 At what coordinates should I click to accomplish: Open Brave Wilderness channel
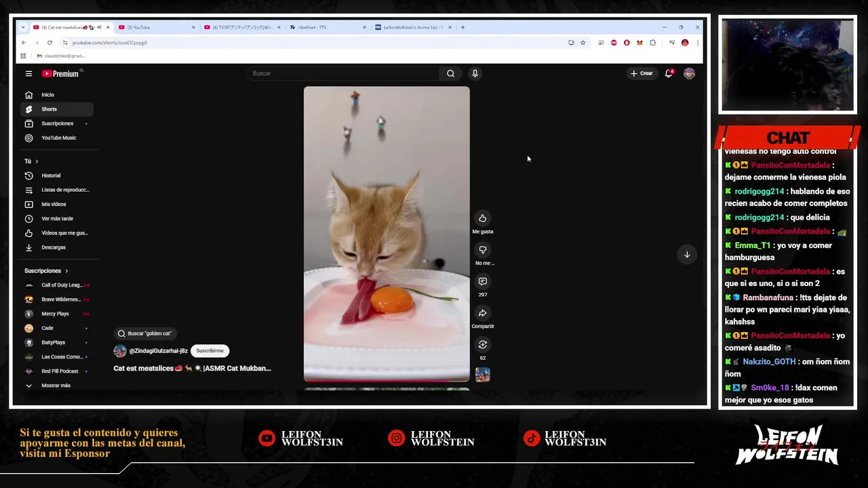pos(56,300)
